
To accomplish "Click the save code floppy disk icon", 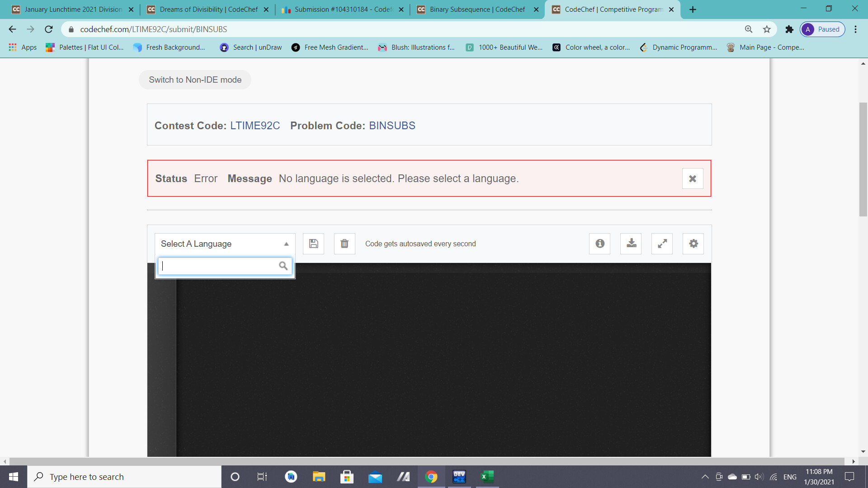I will pos(313,244).
